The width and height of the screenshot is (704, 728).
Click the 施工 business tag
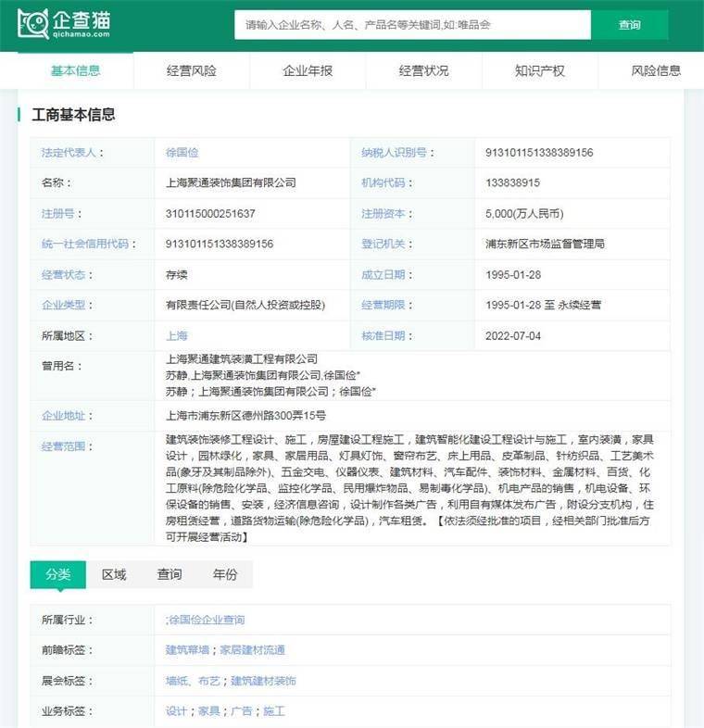[274, 710]
